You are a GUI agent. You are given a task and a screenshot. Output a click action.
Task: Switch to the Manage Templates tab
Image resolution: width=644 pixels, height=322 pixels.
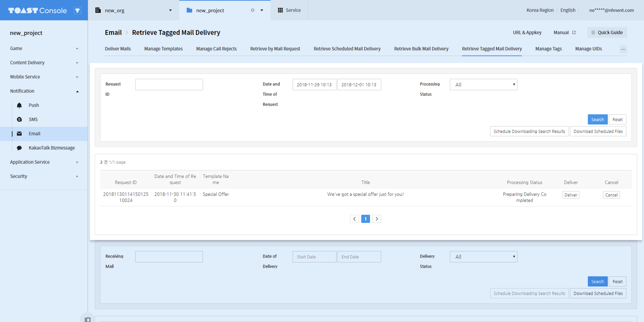coord(163,49)
